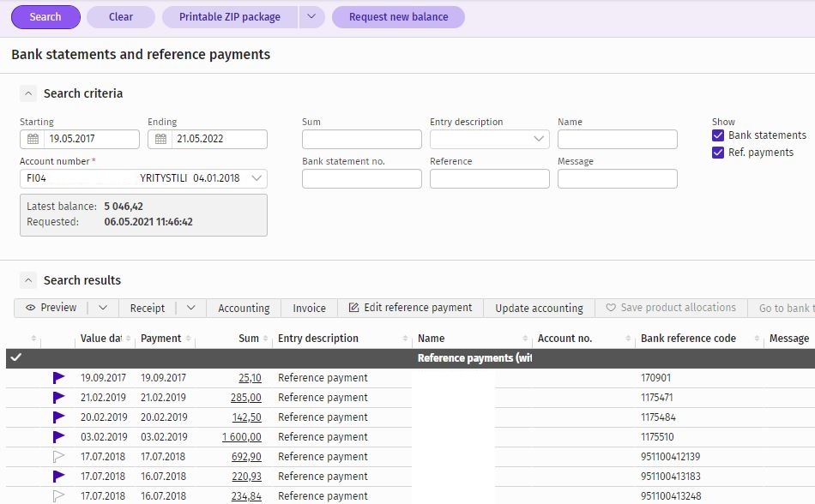Uncheck the Ref. payments checkbox
This screenshot has width=815, height=504.
pos(718,153)
